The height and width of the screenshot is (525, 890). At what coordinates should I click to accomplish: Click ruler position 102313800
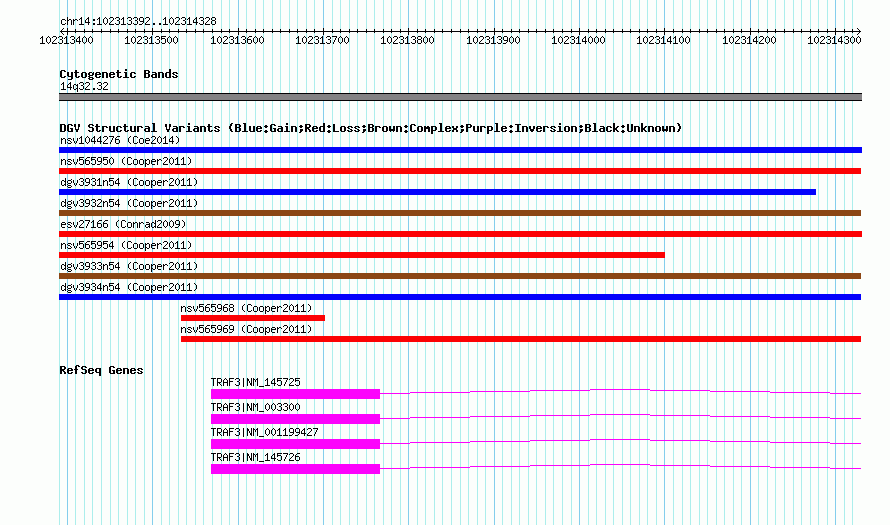coord(407,40)
